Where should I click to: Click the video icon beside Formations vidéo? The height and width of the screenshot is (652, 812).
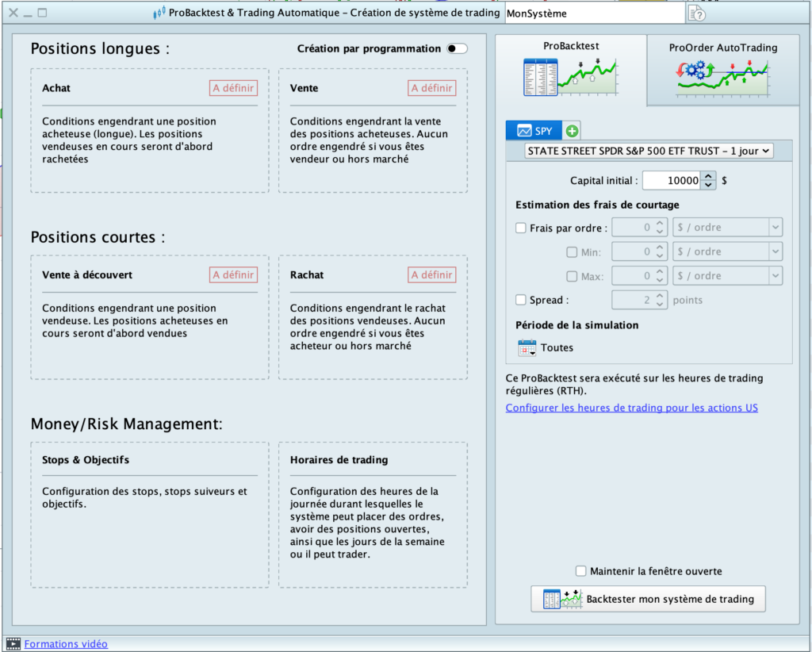click(x=13, y=644)
